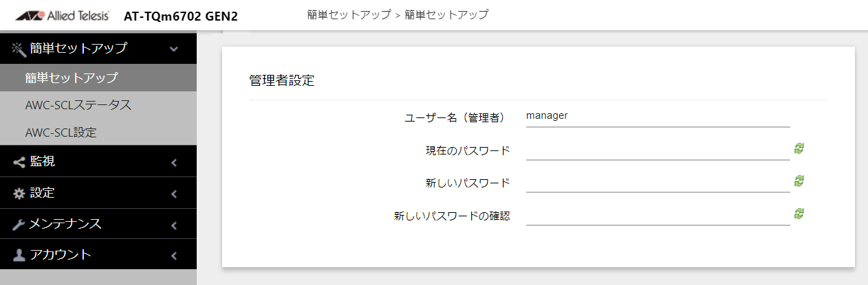Click the ユーザー名 field containing manager
Screen dimensions: 868x285
pyautogui.click(x=658, y=117)
